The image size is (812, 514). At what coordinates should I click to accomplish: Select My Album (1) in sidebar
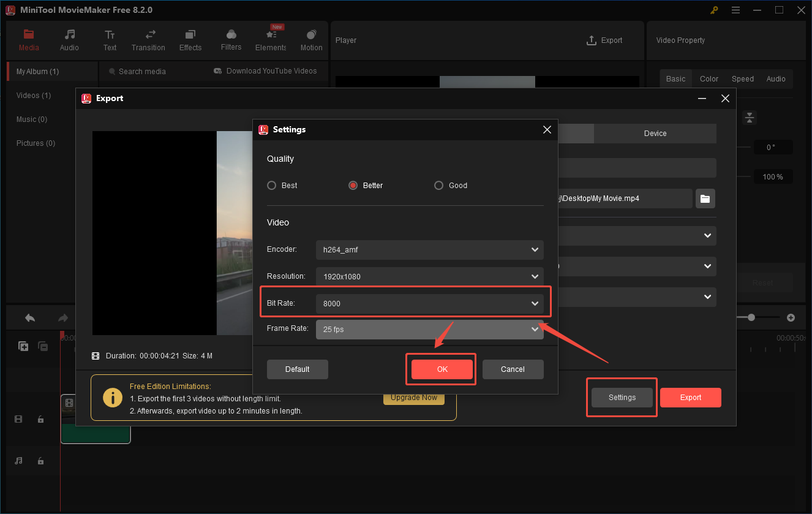pos(51,72)
